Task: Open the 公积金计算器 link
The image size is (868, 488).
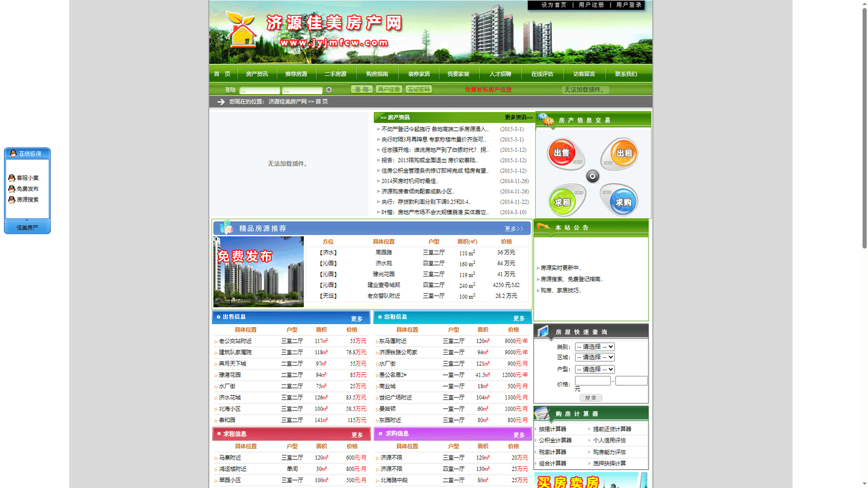Action: [555, 440]
